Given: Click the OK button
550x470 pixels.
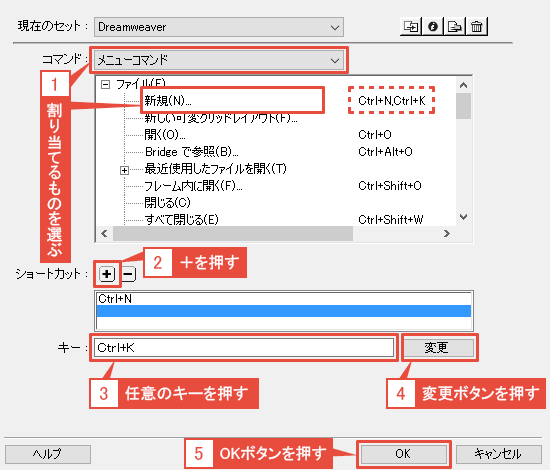Looking at the screenshot, I should coord(403,454).
